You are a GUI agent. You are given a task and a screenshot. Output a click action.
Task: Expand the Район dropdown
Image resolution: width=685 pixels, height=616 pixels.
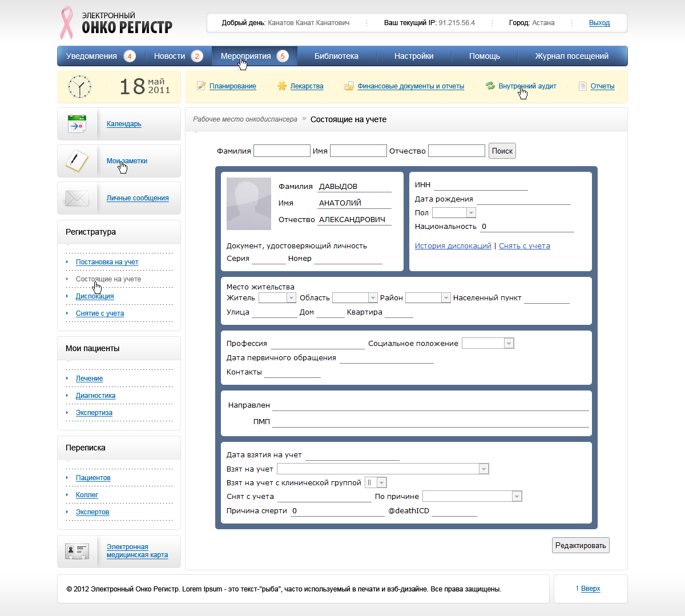pos(428,297)
